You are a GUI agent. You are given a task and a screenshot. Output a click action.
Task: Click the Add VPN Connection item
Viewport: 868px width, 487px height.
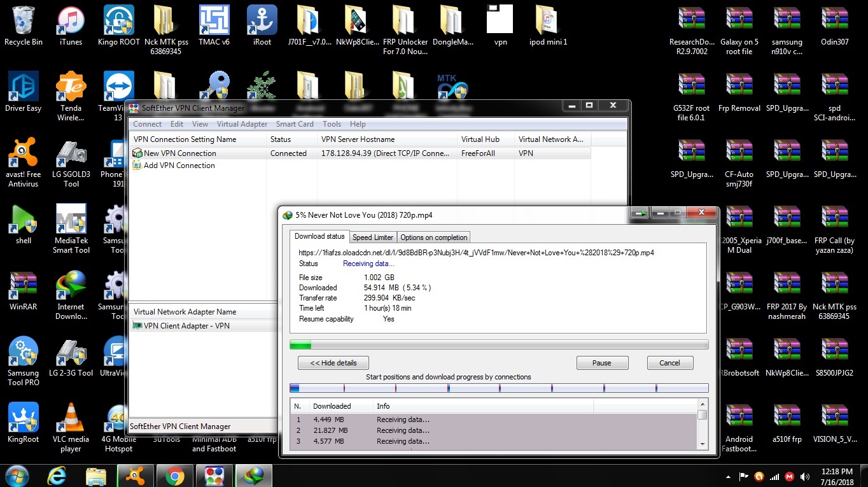[x=174, y=166]
